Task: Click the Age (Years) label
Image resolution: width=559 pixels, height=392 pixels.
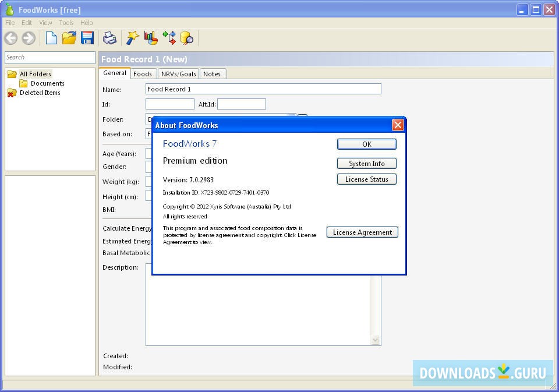Action: (119, 154)
